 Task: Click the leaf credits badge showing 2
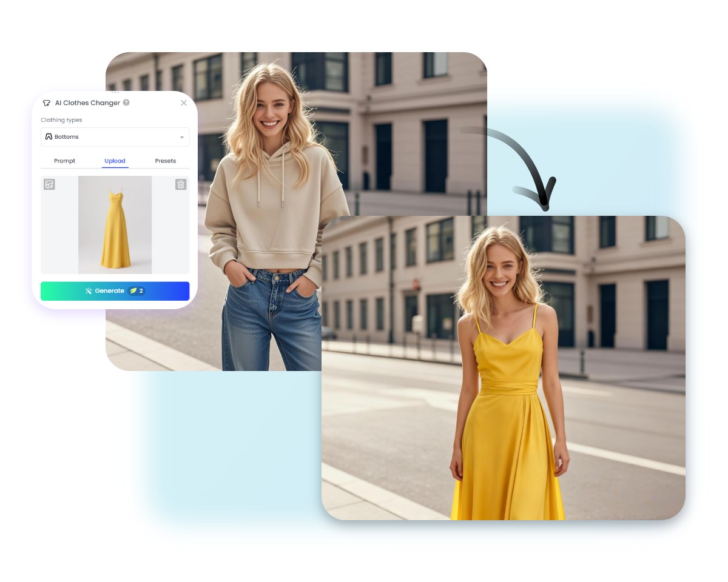tap(137, 290)
